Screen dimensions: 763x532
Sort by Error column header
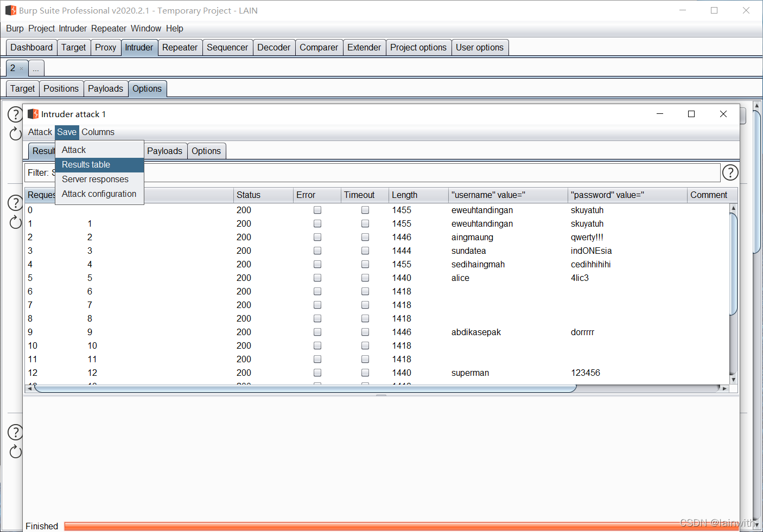[x=317, y=195]
